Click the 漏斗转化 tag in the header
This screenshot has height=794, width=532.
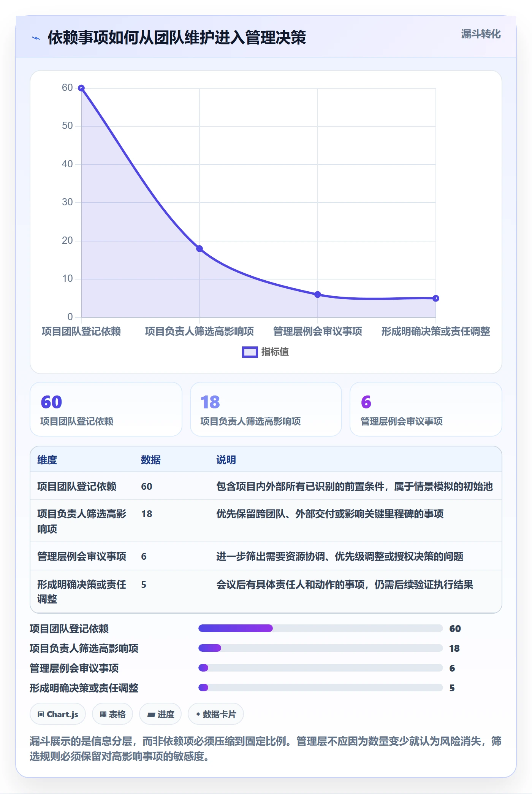pos(481,34)
